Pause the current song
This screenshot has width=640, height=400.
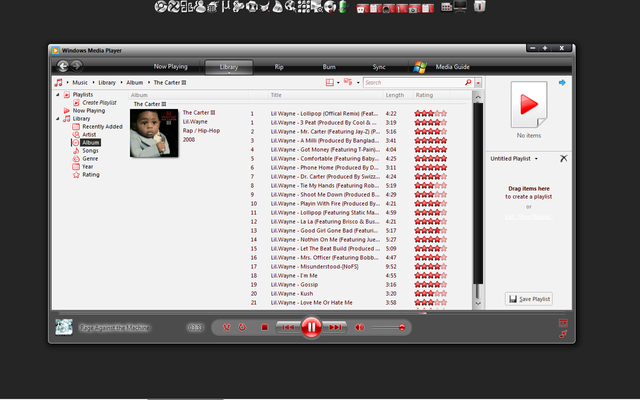tap(311, 327)
